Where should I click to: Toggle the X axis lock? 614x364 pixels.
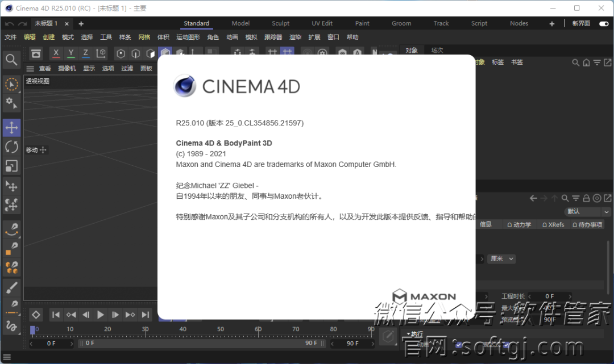tap(56, 53)
